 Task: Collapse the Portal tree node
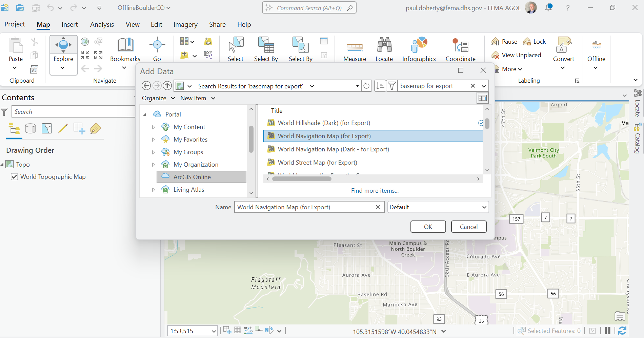click(x=145, y=114)
